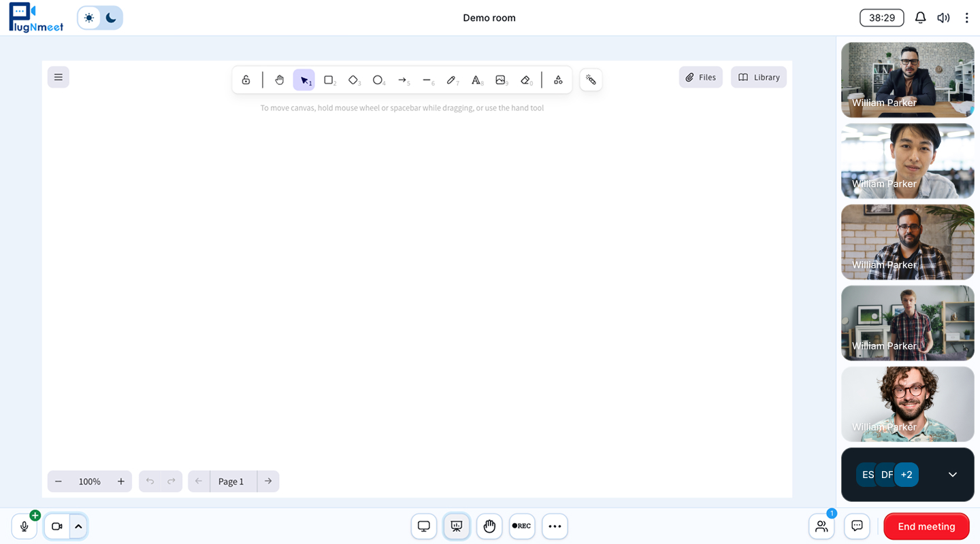Pick the Ellipse shape tool
The image size is (980, 544).
click(x=378, y=80)
